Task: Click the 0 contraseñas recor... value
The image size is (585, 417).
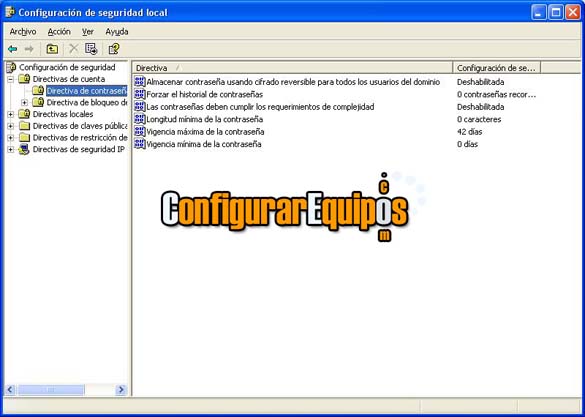Action: (x=497, y=94)
